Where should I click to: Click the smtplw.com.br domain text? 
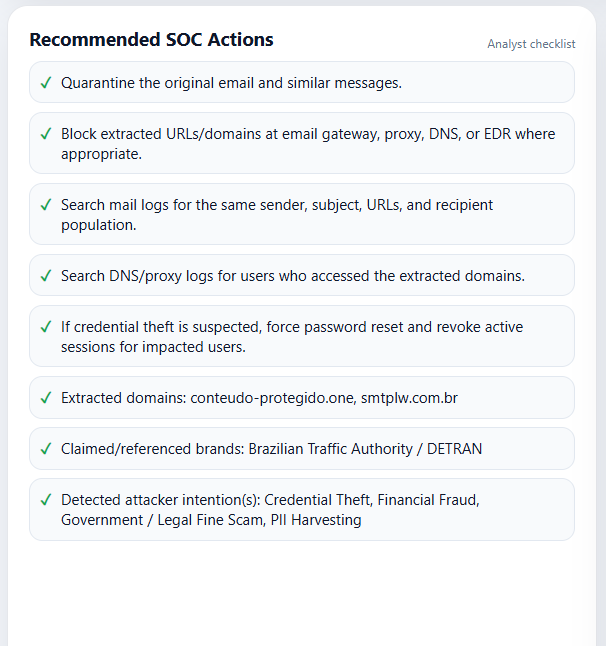coord(409,398)
